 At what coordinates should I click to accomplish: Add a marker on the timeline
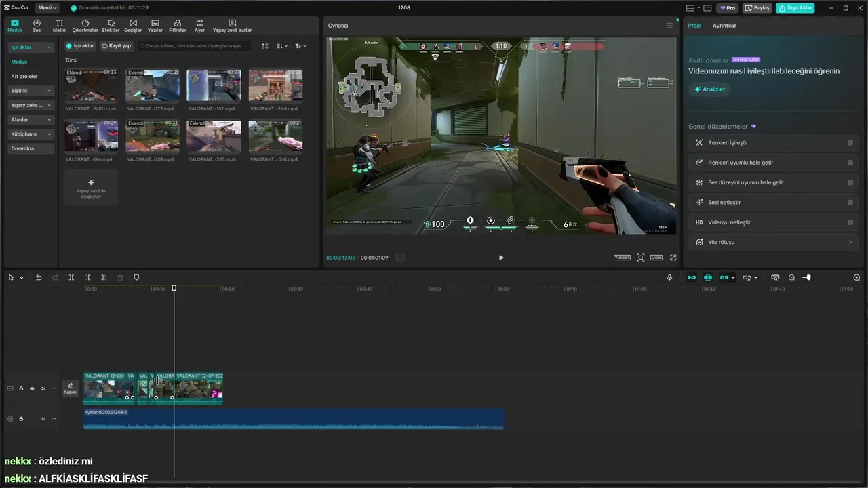136,277
